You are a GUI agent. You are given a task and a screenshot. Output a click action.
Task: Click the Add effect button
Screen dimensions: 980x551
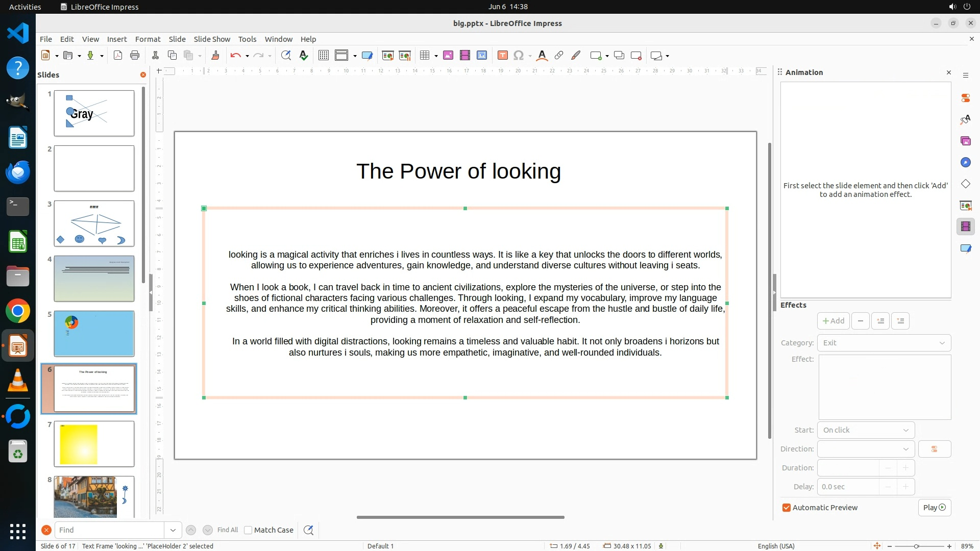coord(833,321)
